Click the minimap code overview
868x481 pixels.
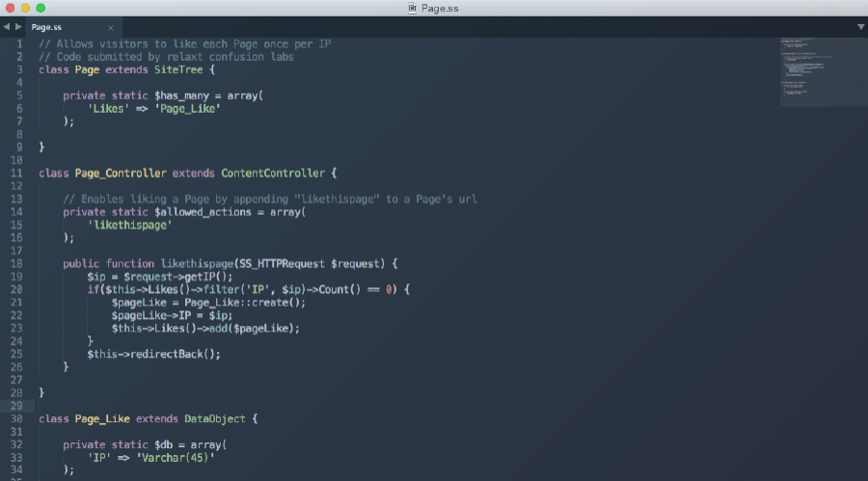(824, 71)
